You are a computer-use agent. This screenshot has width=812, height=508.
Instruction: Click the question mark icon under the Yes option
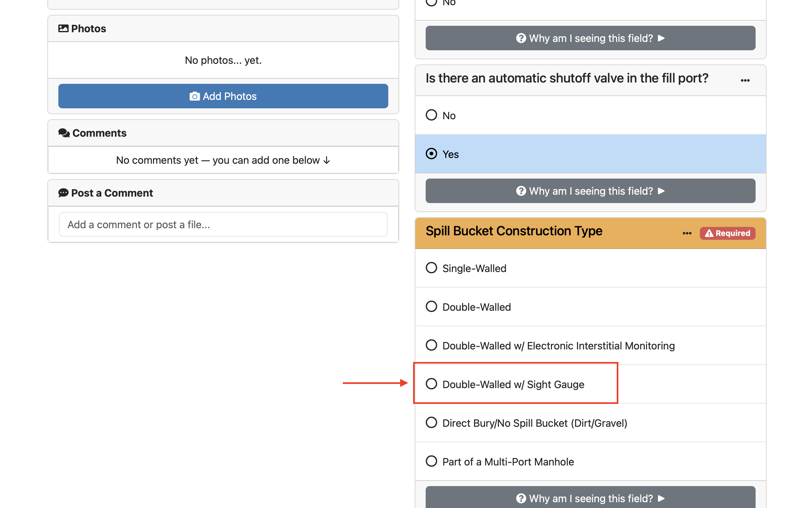pos(521,191)
